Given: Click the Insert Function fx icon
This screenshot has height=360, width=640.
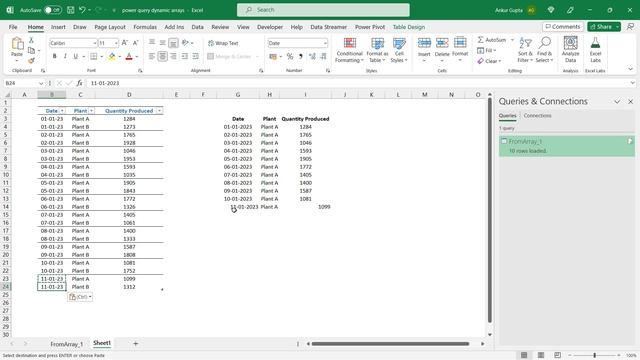Looking at the screenshot, I should pyautogui.click(x=79, y=83).
